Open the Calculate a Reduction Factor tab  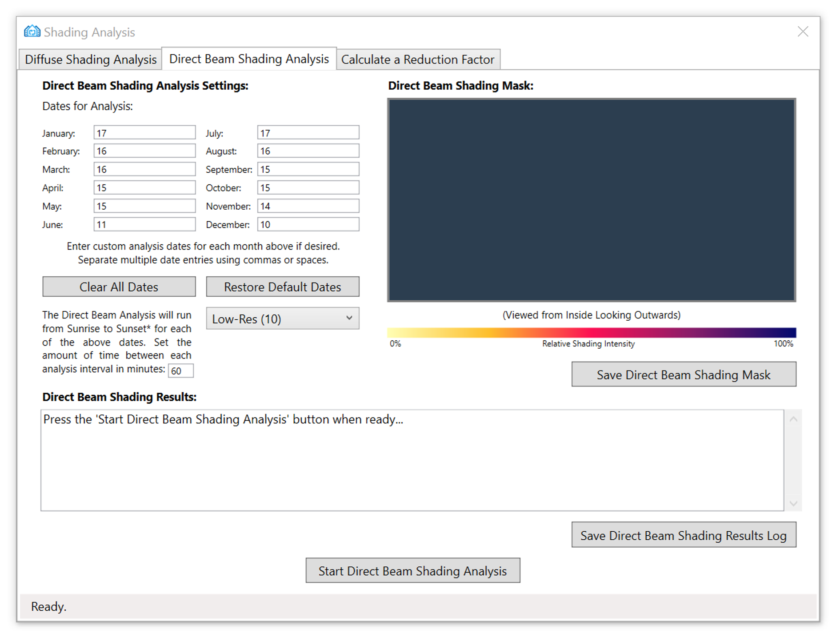[x=417, y=59]
